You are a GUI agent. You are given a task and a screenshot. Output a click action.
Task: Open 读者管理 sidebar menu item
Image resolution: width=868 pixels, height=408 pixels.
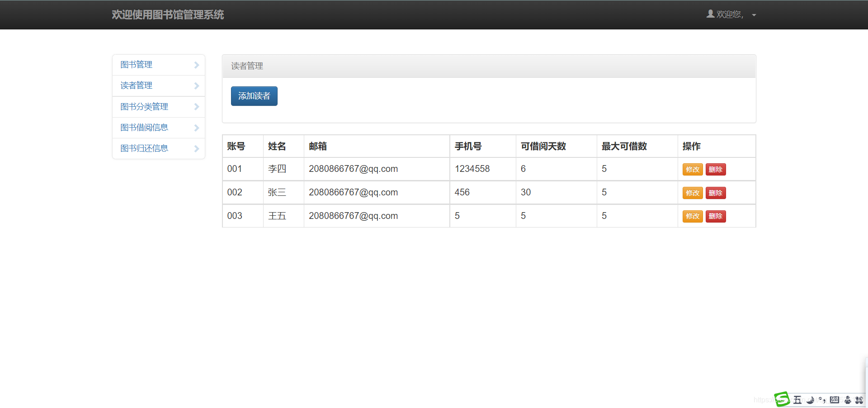click(159, 86)
